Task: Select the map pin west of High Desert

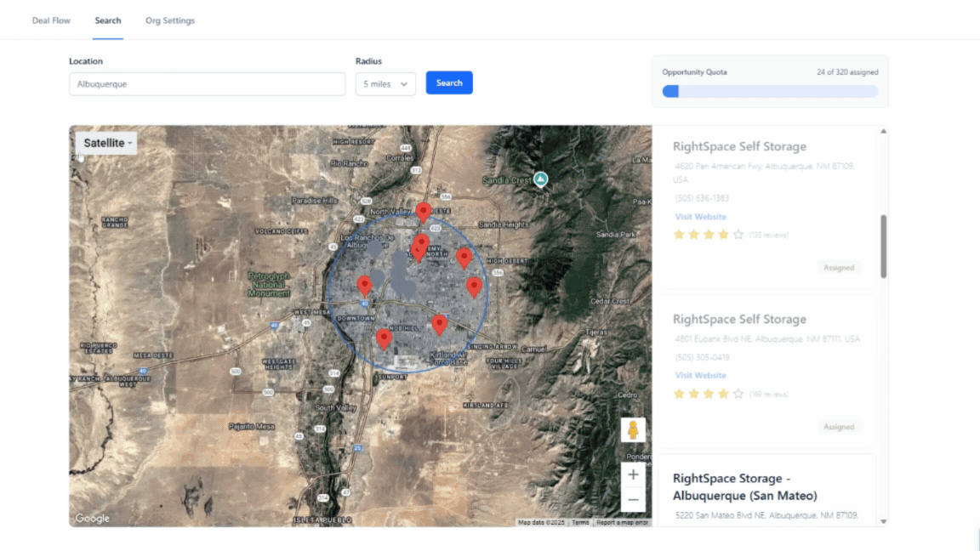Action: (464, 258)
